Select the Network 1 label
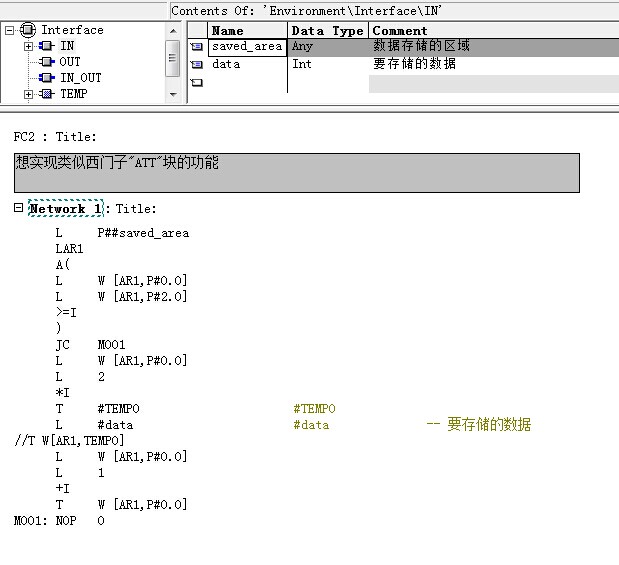This screenshot has width=619, height=565. tap(66, 208)
